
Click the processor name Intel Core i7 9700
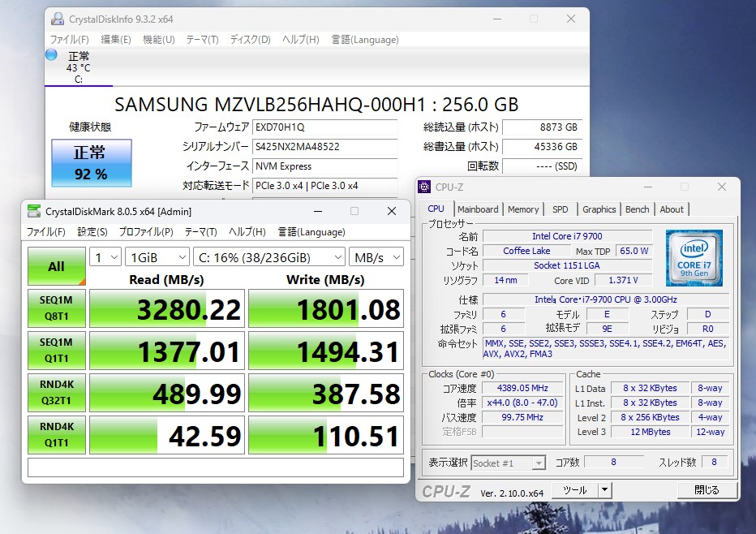[567, 236]
